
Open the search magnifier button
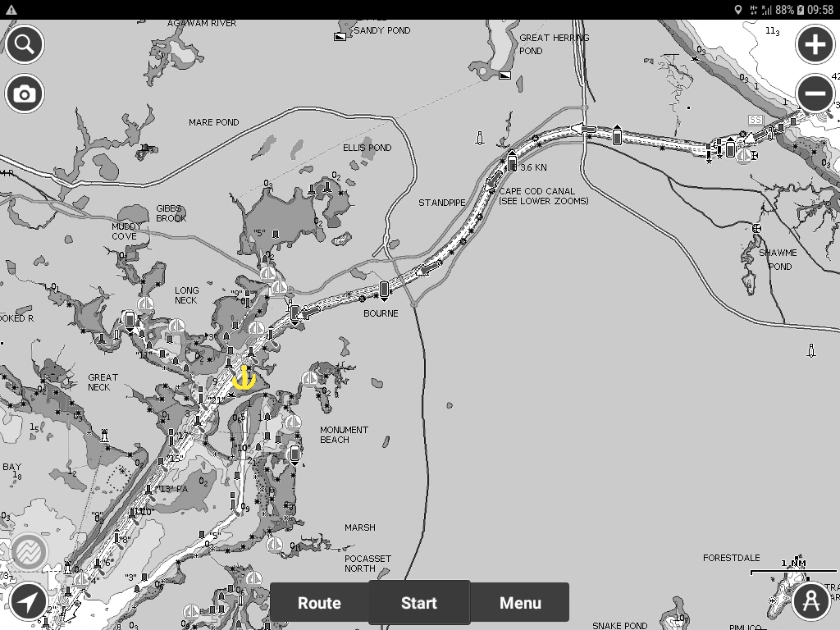[25, 43]
